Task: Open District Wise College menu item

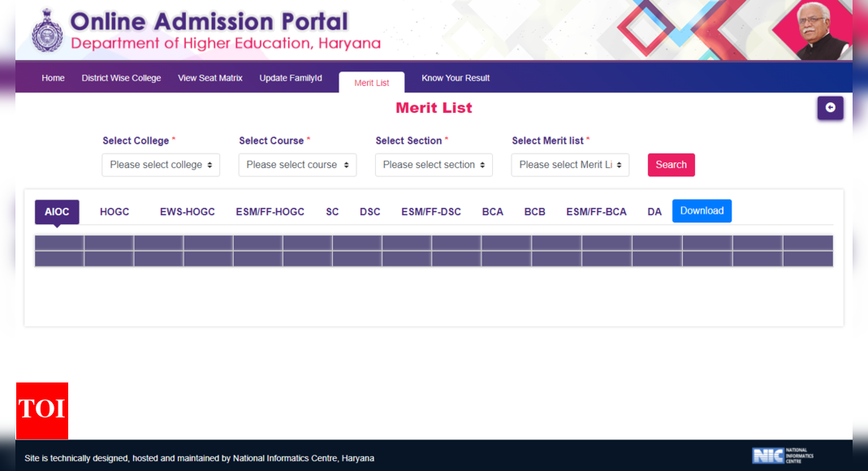Action: coord(121,78)
